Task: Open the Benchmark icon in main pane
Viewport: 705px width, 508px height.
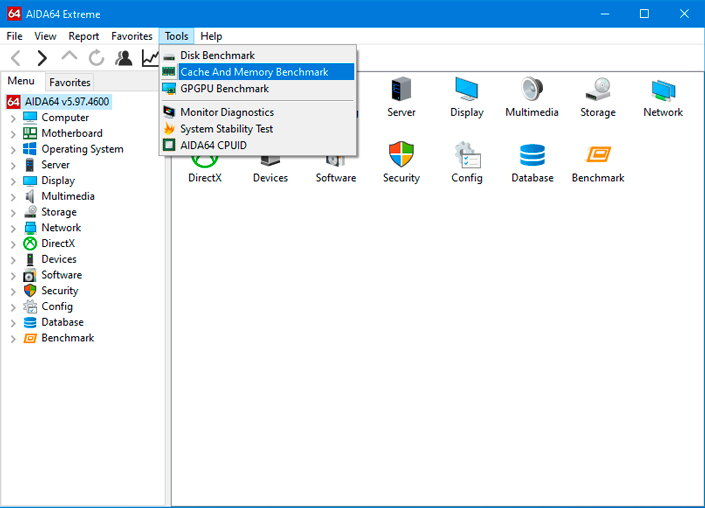Action: point(598,154)
